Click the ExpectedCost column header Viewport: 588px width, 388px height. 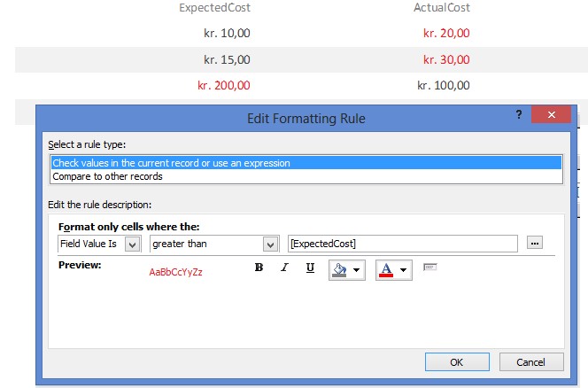(x=214, y=8)
